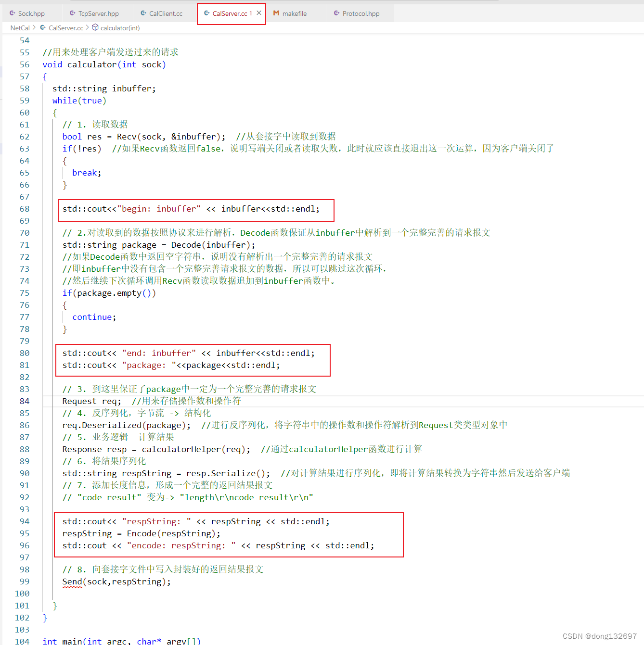Click the C++ icon on Protocol.hpp tab
Image resolution: width=644 pixels, height=645 pixels.
point(336,13)
